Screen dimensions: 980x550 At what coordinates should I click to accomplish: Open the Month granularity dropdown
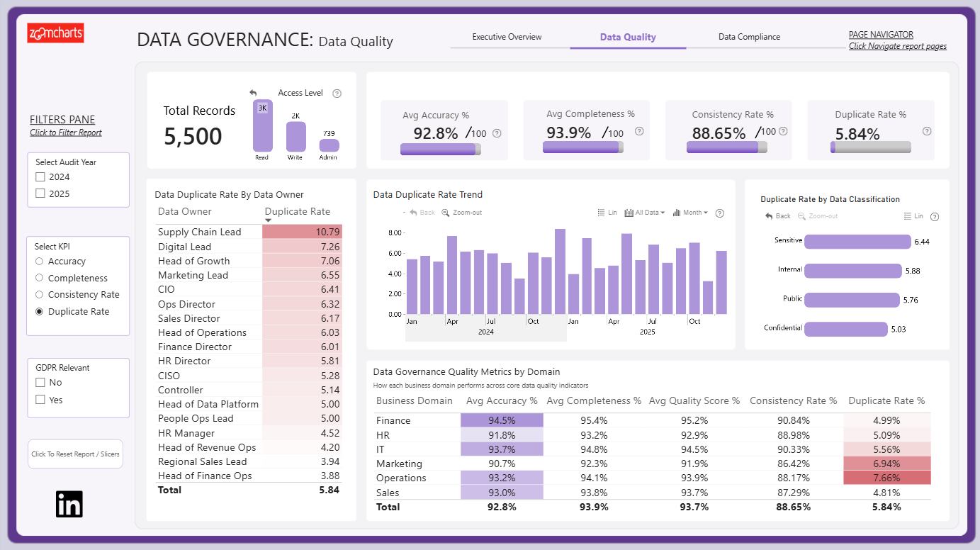point(690,213)
